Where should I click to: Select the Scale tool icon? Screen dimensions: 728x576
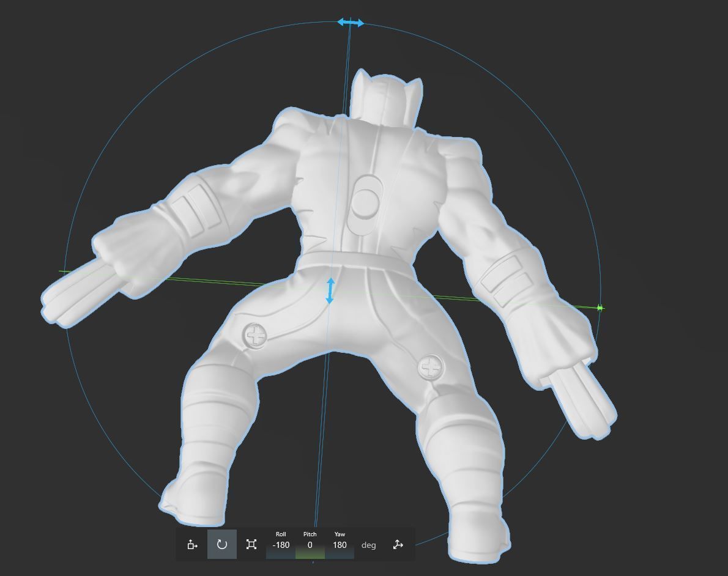click(251, 544)
